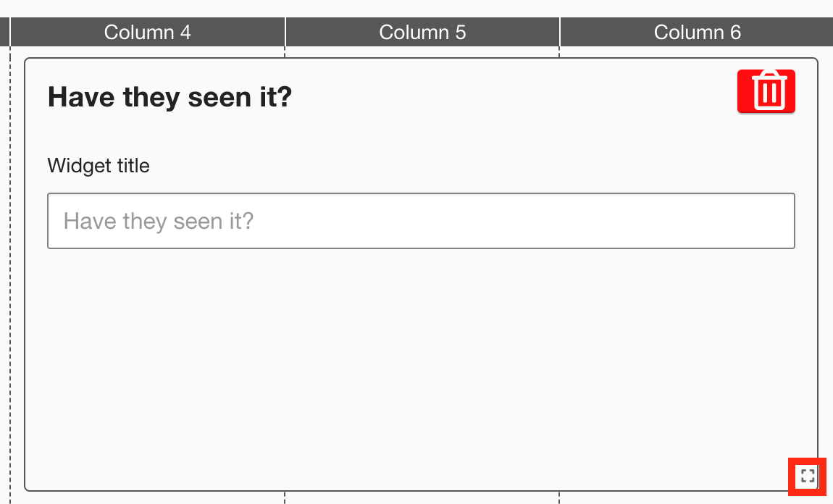The width and height of the screenshot is (833, 504).
Task: Select the Column 5 header
Action: [x=422, y=32]
